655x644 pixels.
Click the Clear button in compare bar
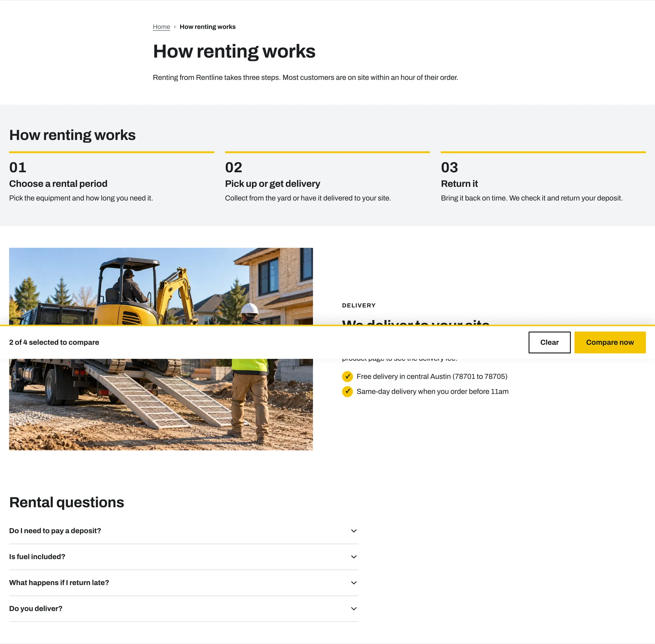coord(549,342)
